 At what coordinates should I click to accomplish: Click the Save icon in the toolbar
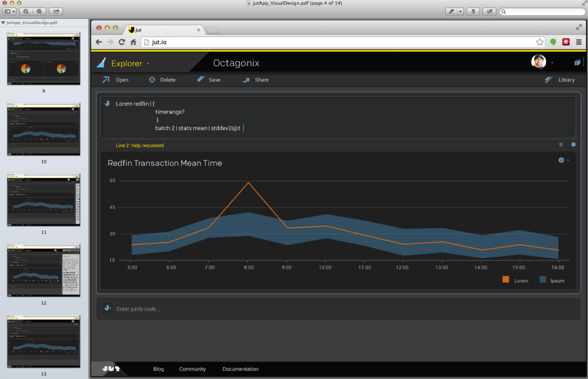[x=201, y=79]
